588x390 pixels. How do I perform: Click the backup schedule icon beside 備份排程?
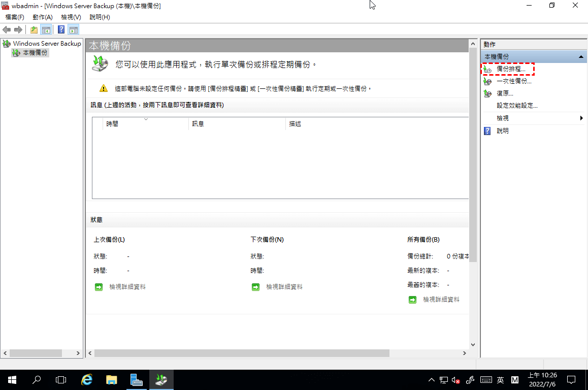[487, 70]
